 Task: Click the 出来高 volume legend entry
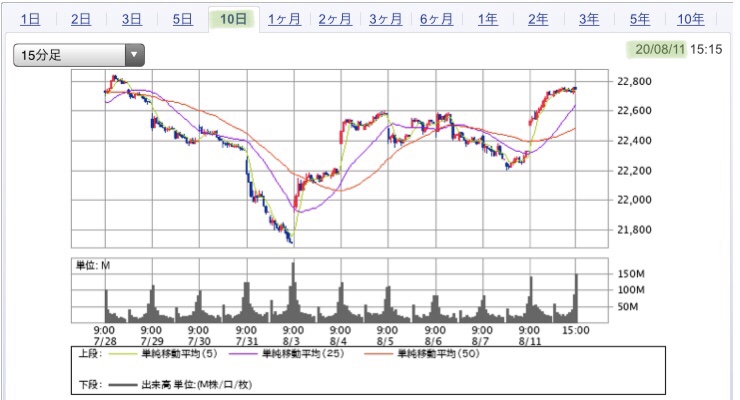[x=197, y=385]
